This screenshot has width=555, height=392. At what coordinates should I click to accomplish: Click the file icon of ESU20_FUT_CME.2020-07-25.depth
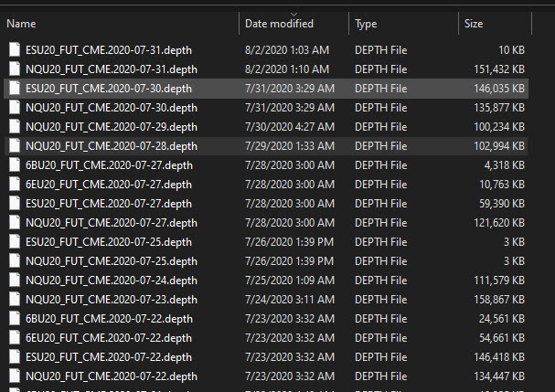[14, 241]
